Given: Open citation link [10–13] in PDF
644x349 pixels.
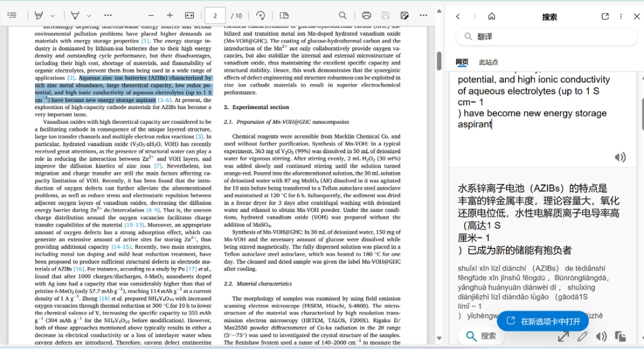Looking at the screenshot, I should [x=135, y=225].
